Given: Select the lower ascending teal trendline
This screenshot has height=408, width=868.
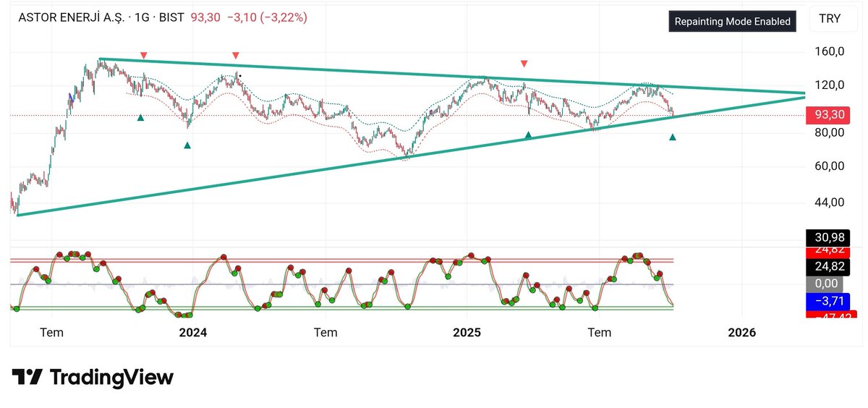Looking at the screenshot, I should (x=411, y=156).
